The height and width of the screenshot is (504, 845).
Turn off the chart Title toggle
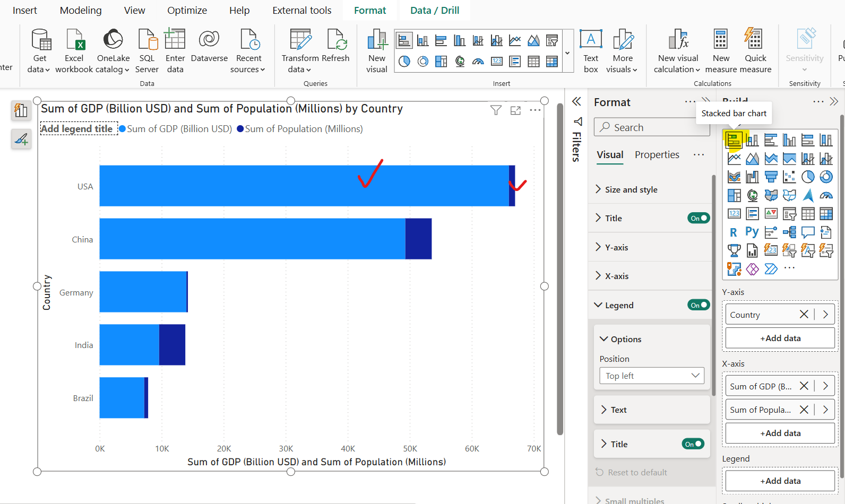pos(698,218)
